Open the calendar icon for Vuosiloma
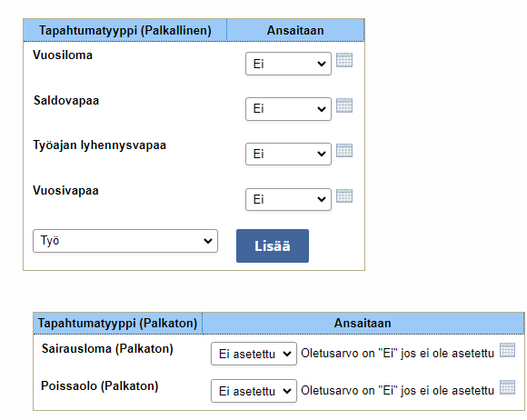Screen dimensions: 527x420 point(344,60)
